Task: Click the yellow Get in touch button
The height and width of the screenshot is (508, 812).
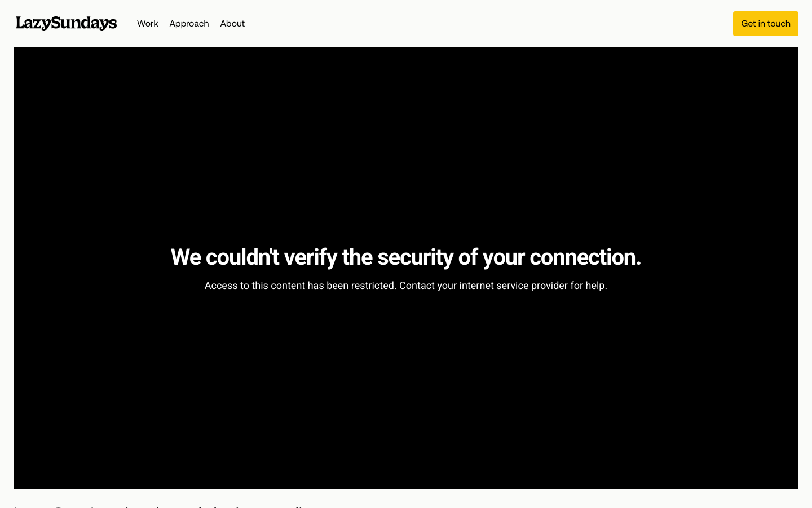Action: coord(766,24)
